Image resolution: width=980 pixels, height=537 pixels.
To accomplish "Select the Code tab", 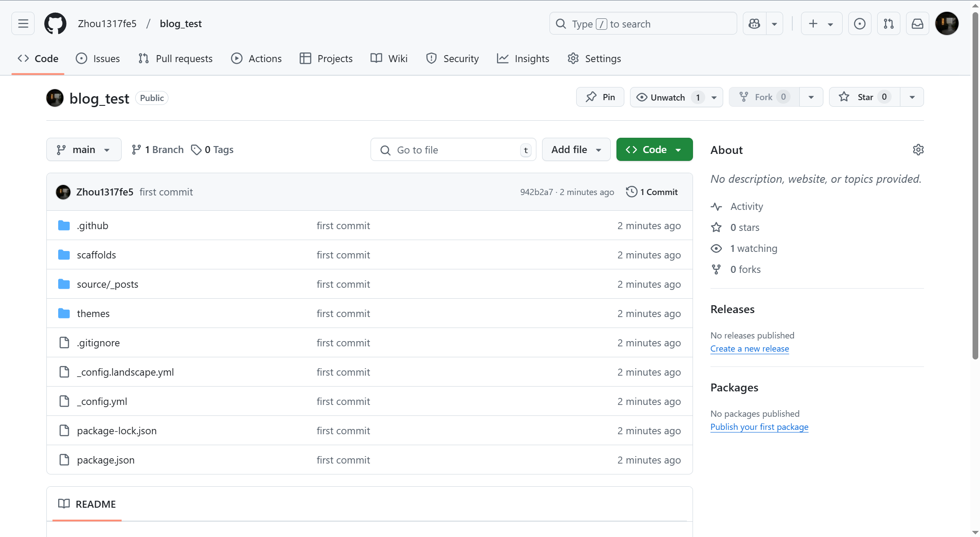I will [38, 59].
